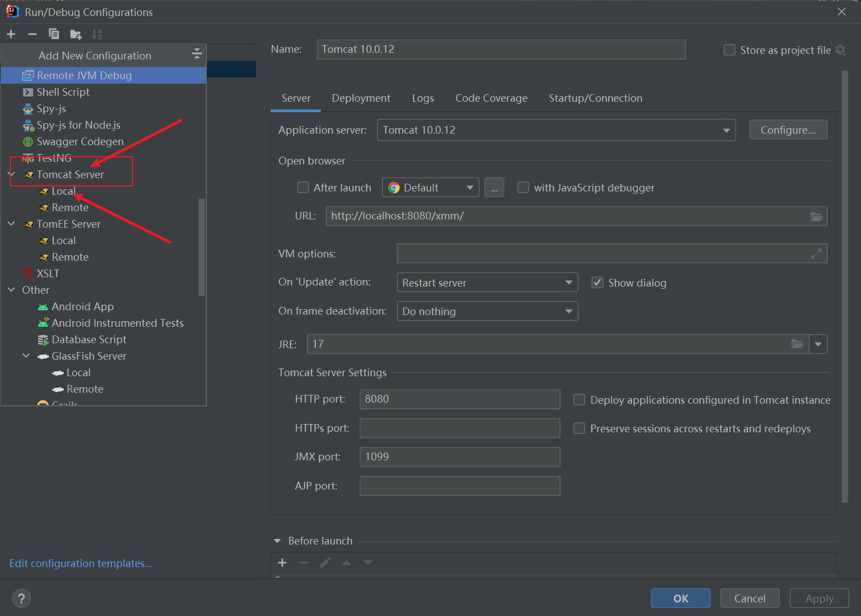Open the Application server dropdown
861x616 pixels.
pos(556,130)
